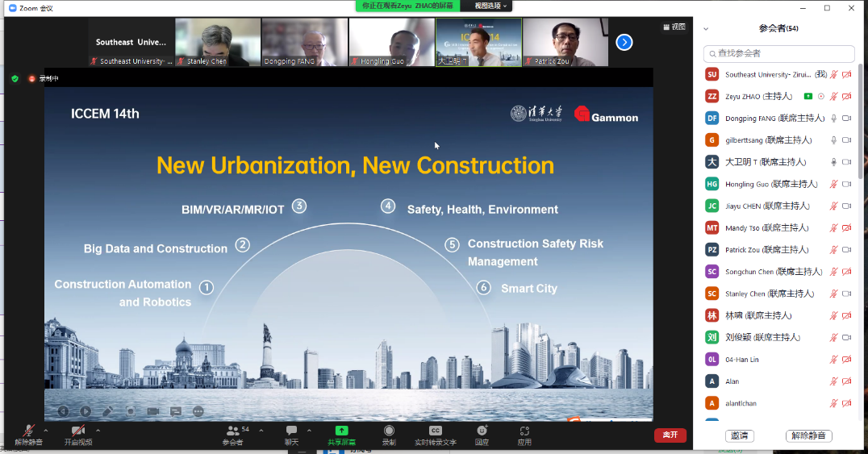This screenshot has width=868, height=454.
Task: Click microphone icon for gilberttsang
Action: click(833, 140)
